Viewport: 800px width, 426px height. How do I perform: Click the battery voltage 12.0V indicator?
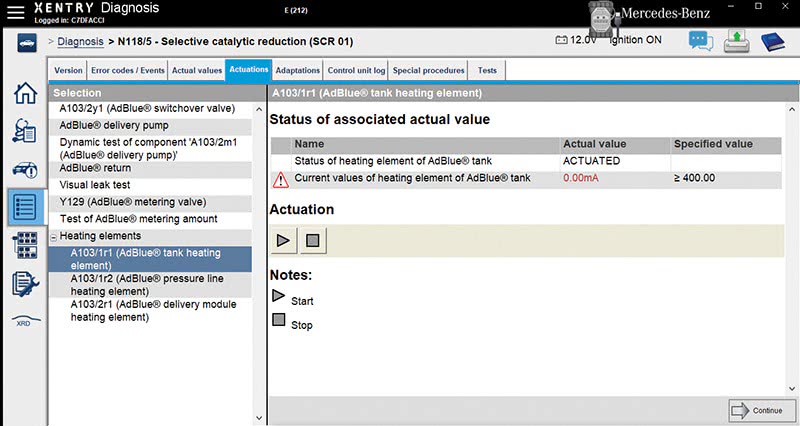click(x=576, y=40)
